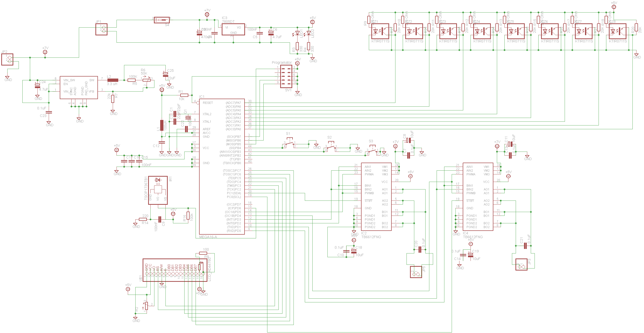The width and height of the screenshot is (644, 333).
Task: Click the S4 slide power switch
Action: [x=162, y=20]
